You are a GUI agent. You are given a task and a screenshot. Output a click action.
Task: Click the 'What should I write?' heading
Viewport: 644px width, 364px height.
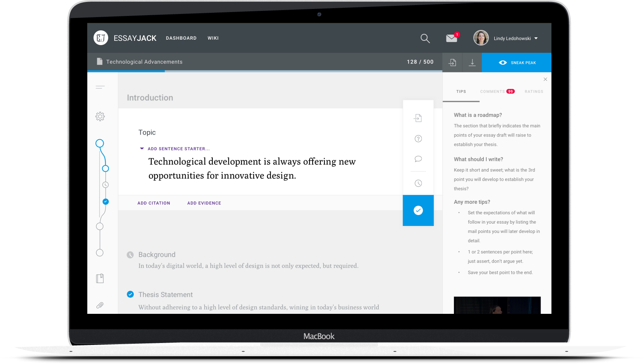(478, 159)
